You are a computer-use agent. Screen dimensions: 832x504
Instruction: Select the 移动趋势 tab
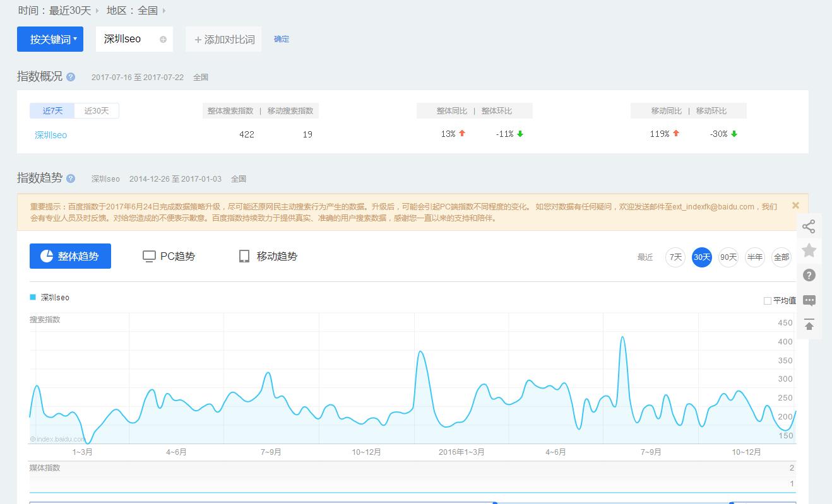pyautogui.click(x=268, y=256)
